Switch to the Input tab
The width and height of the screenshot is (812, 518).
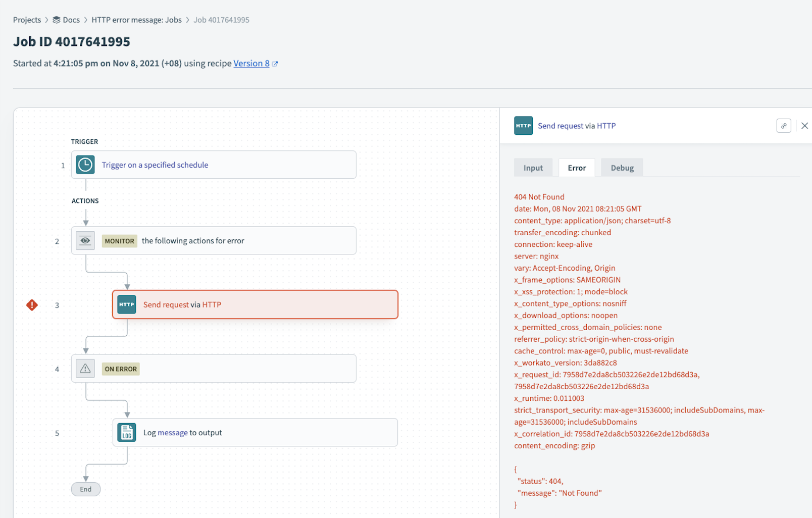point(533,168)
